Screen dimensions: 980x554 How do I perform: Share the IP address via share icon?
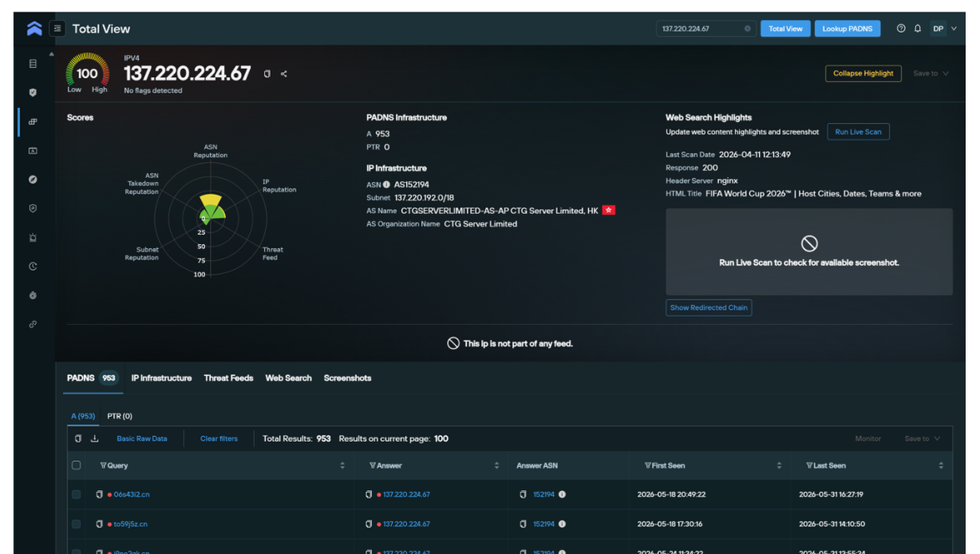point(284,74)
